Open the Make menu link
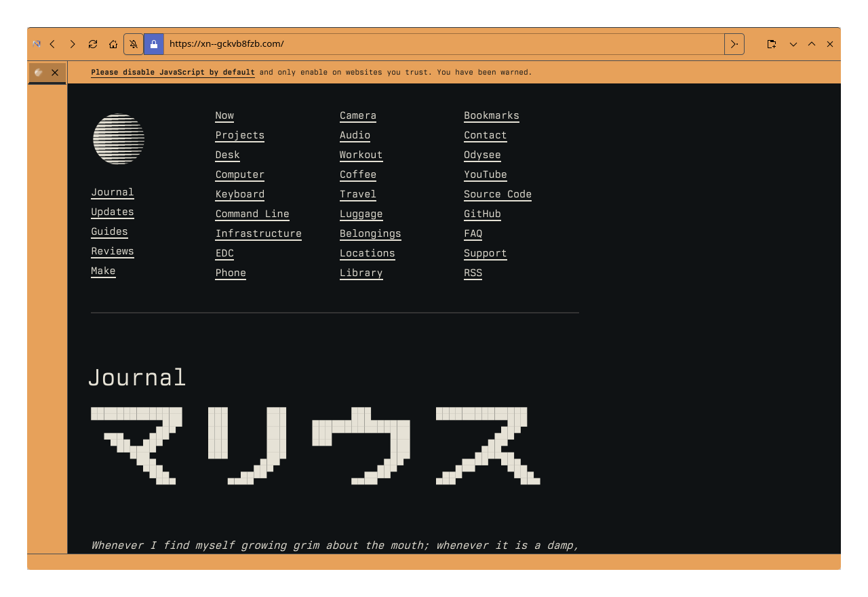Screen dimensions: 868x597 [x=103, y=271]
